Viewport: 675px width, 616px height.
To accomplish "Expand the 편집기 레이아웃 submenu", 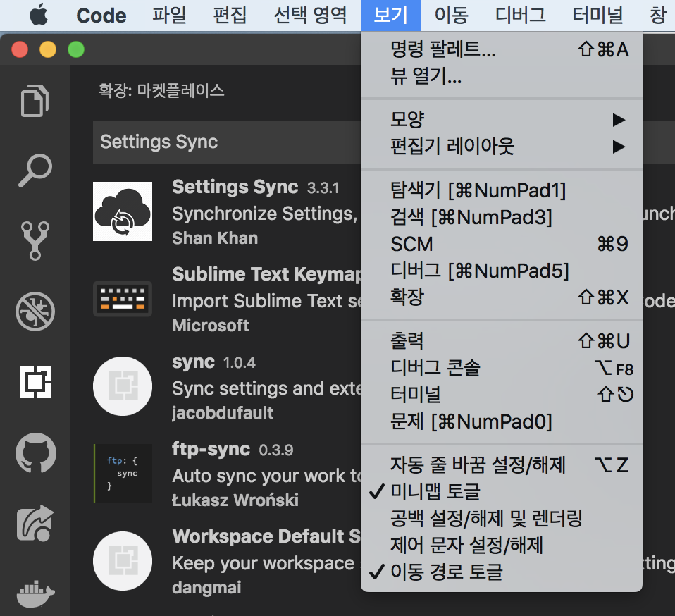I will 502,147.
